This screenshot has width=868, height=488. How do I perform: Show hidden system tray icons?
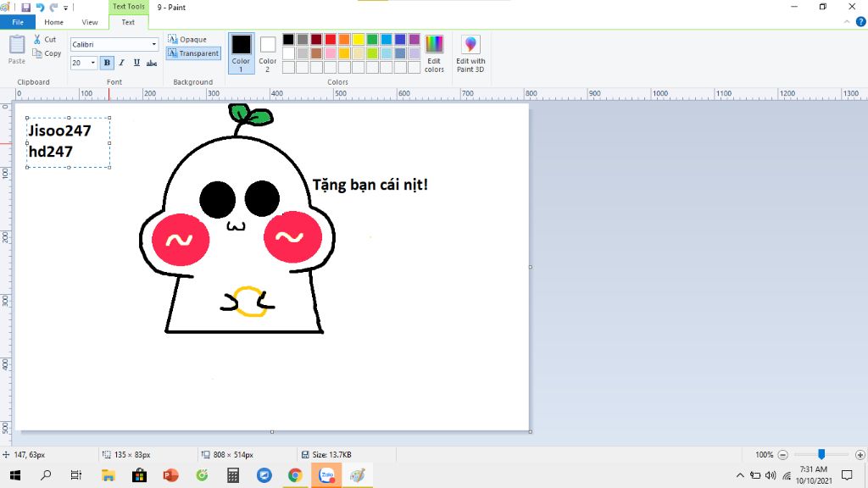click(x=740, y=475)
